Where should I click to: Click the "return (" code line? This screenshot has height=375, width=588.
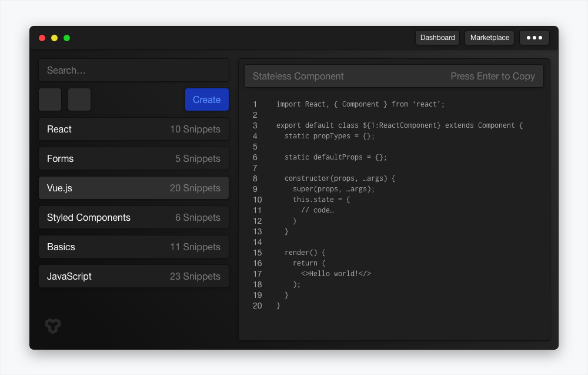click(x=309, y=263)
